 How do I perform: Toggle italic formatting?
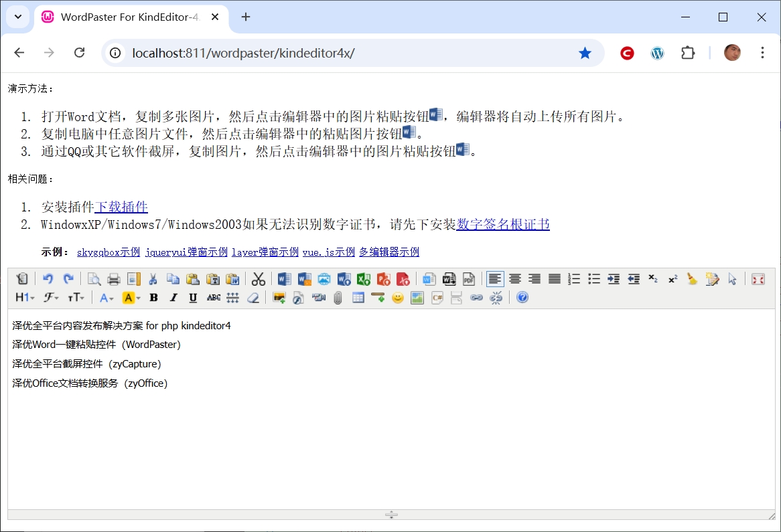173,298
